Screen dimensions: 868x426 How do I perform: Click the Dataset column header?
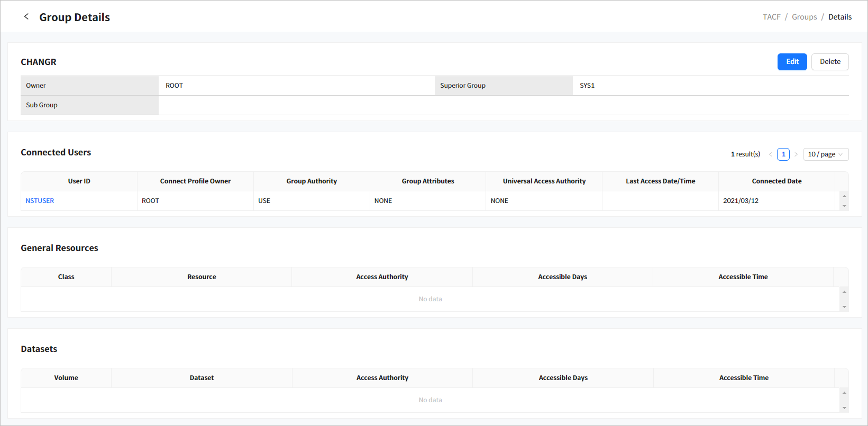202,378
